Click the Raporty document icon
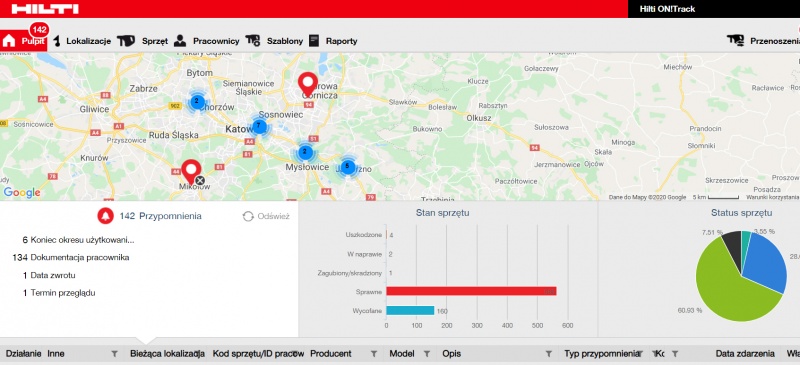 [314, 41]
